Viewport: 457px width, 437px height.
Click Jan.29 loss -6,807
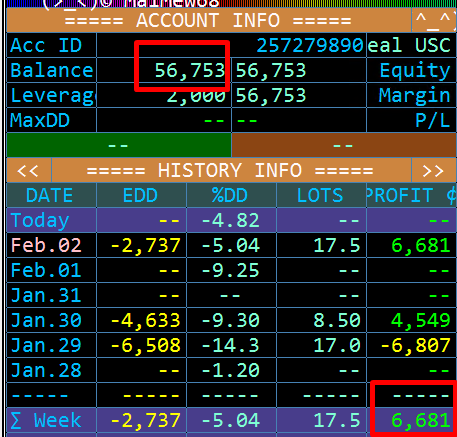tap(415, 346)
